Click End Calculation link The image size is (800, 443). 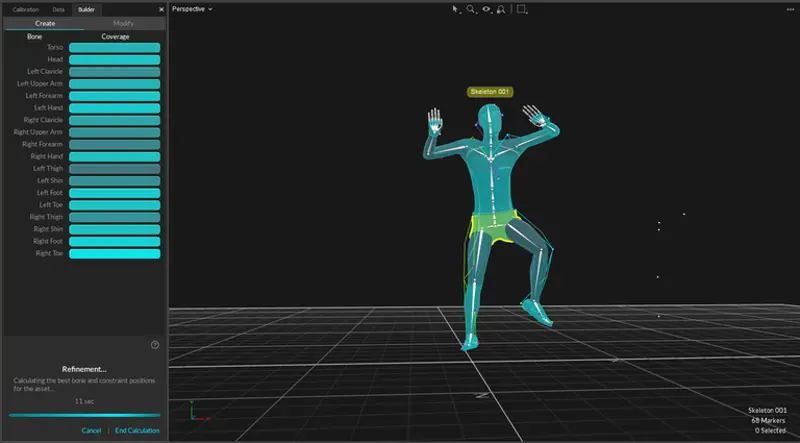[x=137, y=431]
